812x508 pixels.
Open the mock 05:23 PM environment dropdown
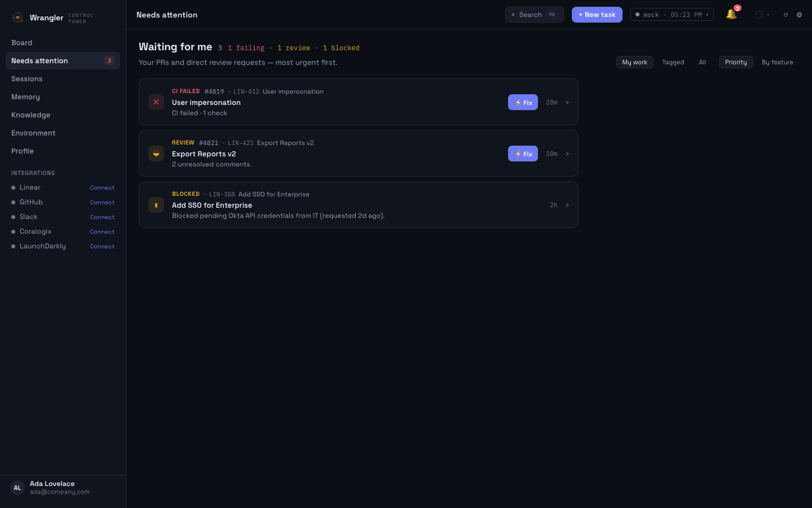(x=672, y=15)
